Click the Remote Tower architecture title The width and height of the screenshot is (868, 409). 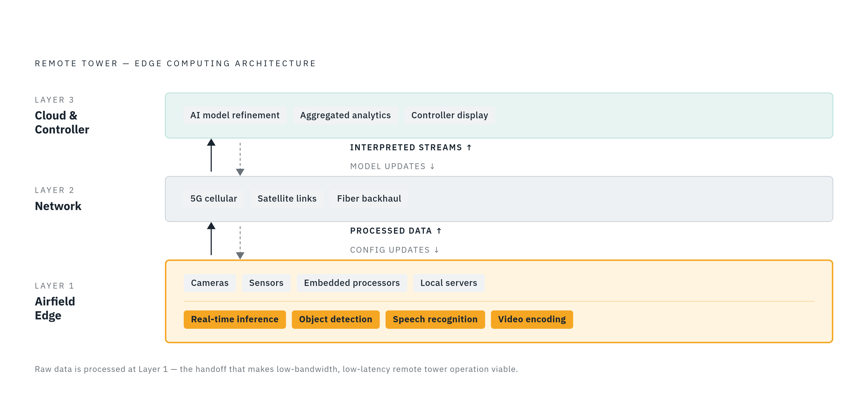click(175, 64)
